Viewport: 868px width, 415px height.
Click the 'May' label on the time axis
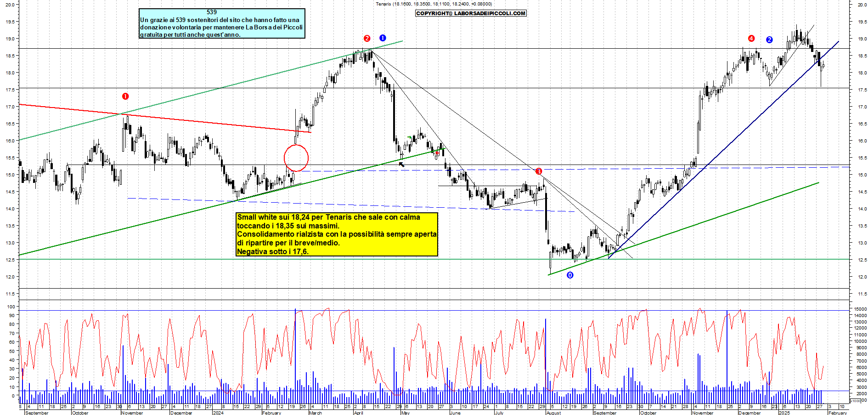point(406,413)
